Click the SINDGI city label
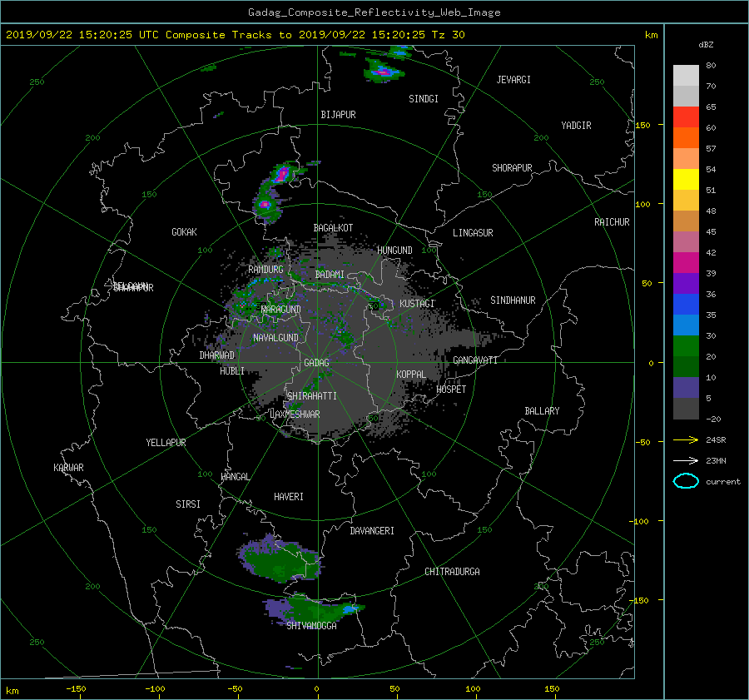Viewport: 749px width, 700px height. (x=424, y=99)
